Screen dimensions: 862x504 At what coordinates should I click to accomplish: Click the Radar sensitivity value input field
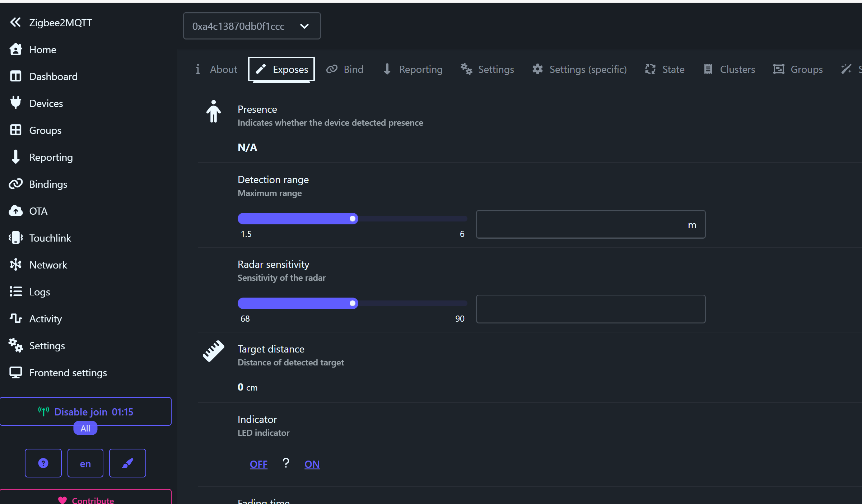point(591,309)
